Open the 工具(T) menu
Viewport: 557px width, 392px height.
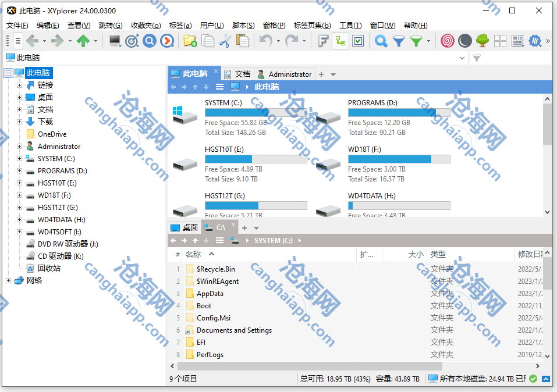click(x=350, y=26)
